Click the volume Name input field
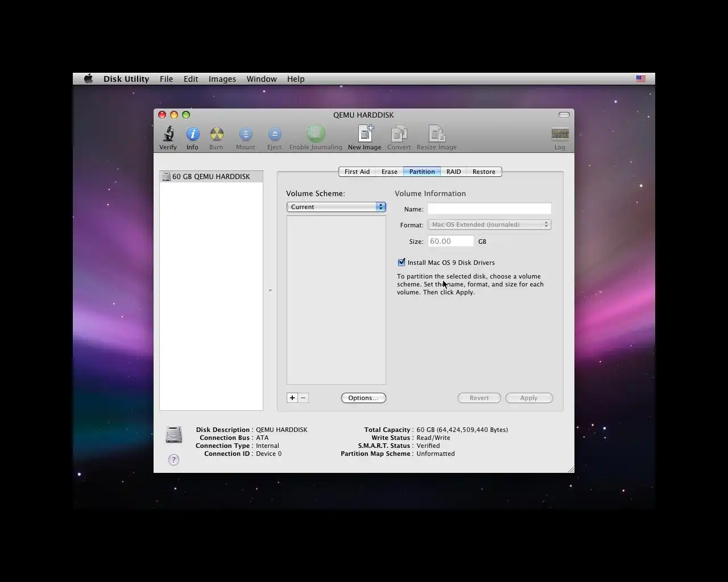The image size is (728, 582). tap(489, 209)
